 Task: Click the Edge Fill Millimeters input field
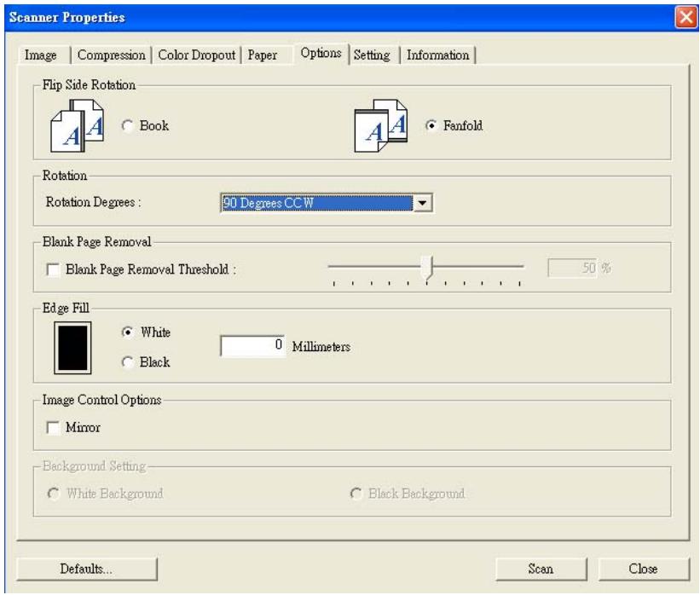pyautogui.click(x=252, y=345)
